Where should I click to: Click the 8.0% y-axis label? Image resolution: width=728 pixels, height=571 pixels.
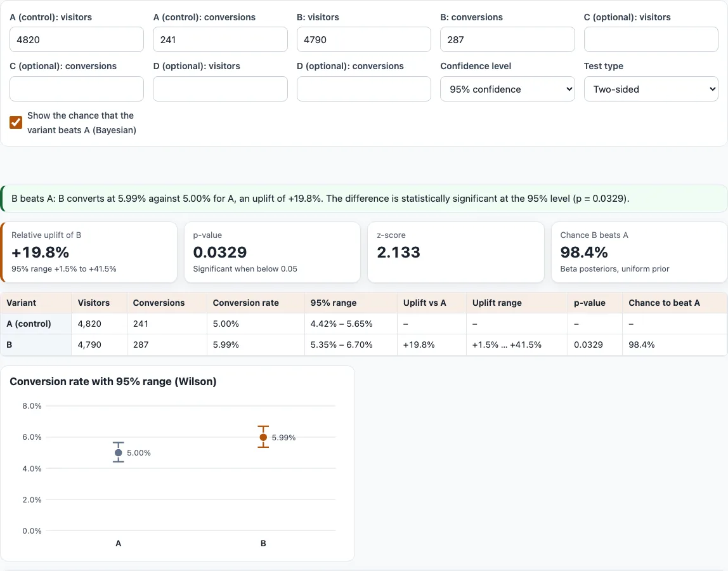pos(32,406)
